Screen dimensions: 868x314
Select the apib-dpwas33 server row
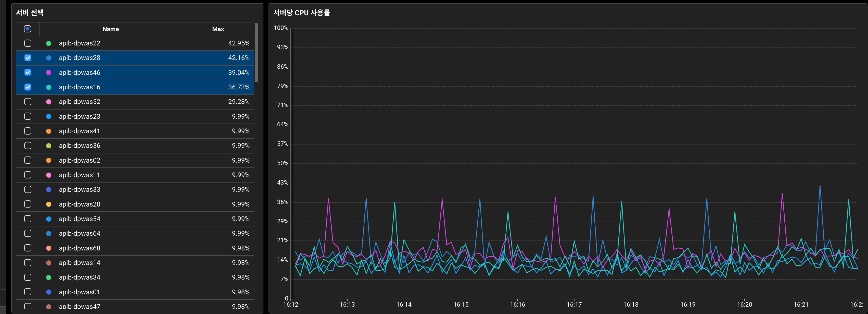pyautogui.click(x=80, y=189)
